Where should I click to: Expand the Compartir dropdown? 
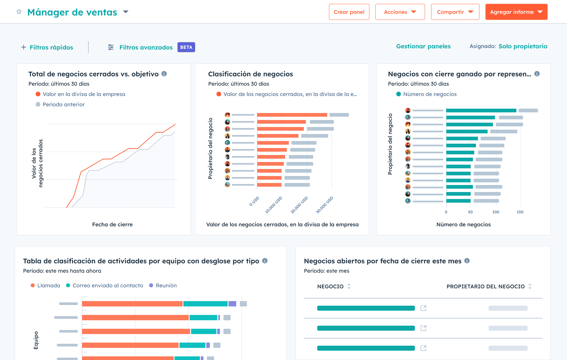tap(455, 12)
